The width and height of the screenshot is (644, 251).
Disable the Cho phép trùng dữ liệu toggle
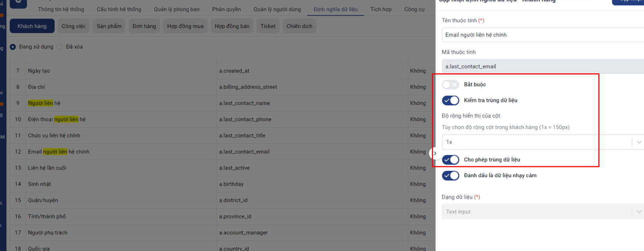pos(450,160)
